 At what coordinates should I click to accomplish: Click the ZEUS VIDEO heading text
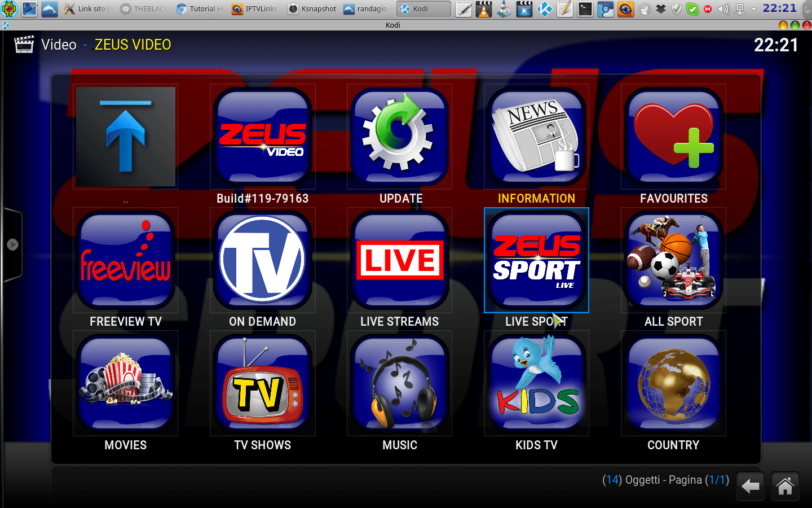(x=133, y=45)
